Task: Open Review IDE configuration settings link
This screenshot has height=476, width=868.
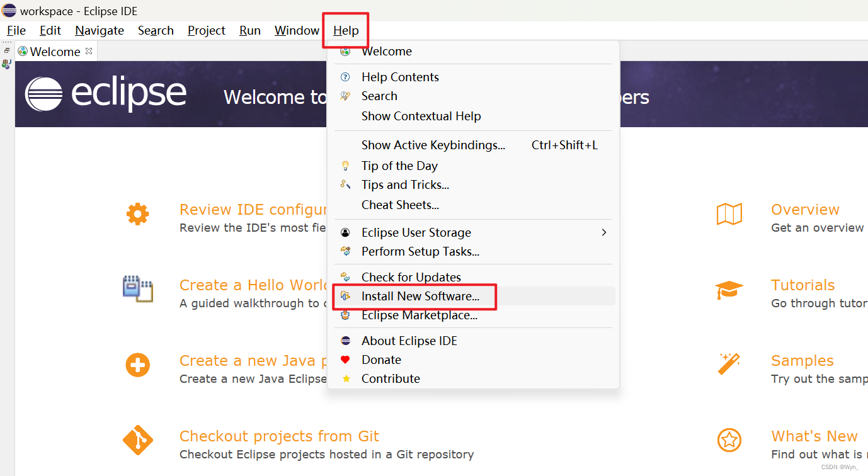Action: tap(253, 210)
